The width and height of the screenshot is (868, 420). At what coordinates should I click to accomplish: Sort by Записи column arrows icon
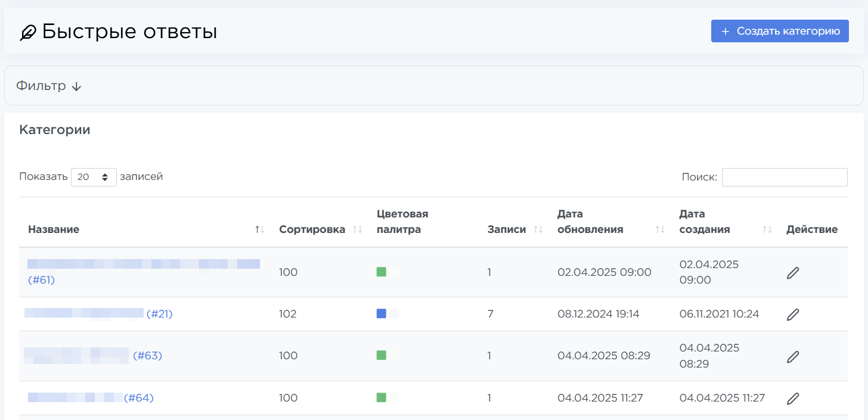(x=538, y=229)
